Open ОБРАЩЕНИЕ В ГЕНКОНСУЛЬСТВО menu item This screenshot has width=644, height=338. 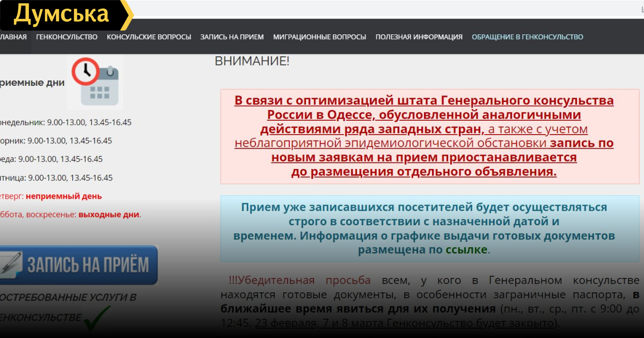[x=527, y=37]
